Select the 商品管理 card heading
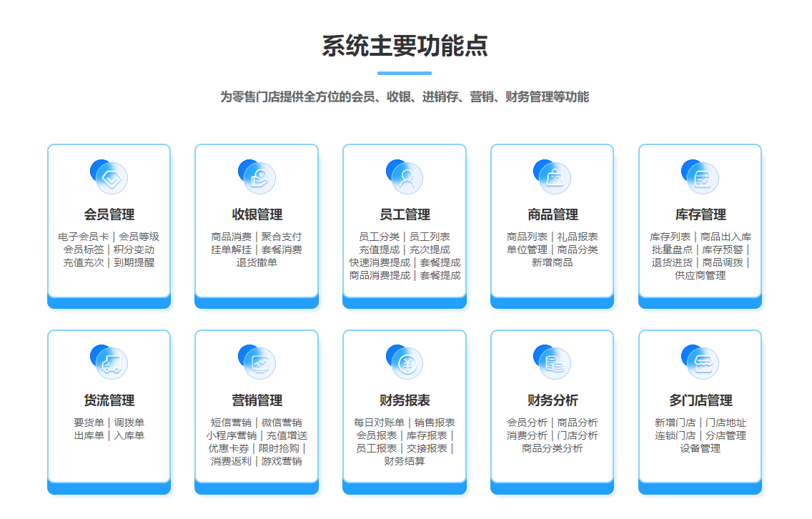The image size is (812, 519). click(553, 214)
